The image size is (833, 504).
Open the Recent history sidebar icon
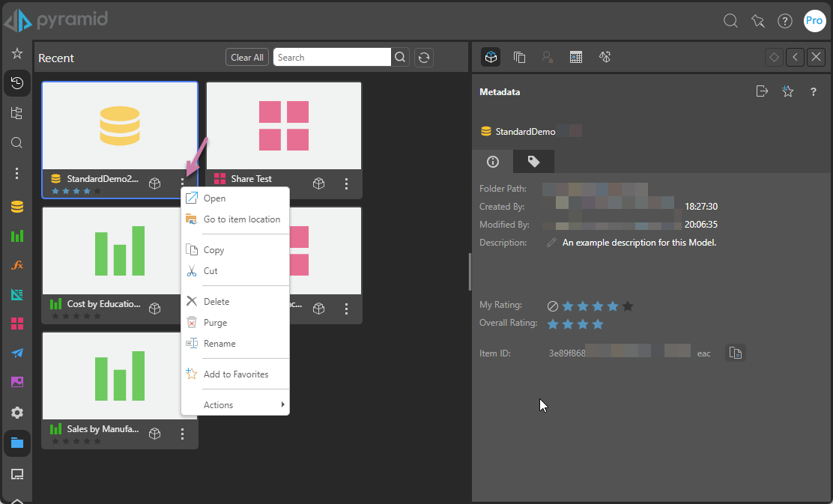pos(17,83)
